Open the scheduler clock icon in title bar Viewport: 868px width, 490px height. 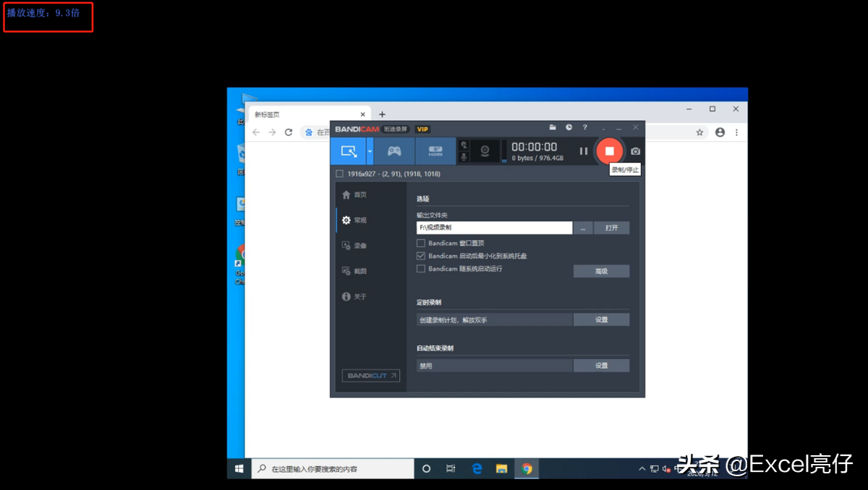click(x=569, y=127)
